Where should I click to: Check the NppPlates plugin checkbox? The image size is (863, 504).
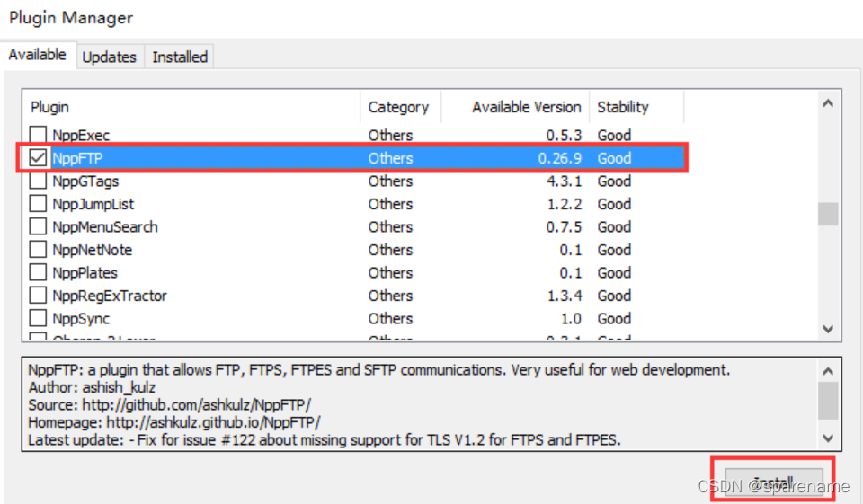click(x=38, y=272)
